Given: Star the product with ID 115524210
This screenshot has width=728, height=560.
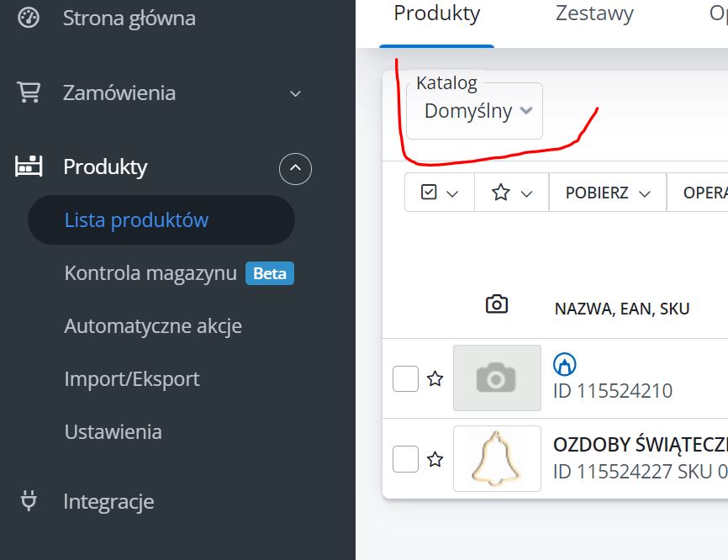Looking at the screenshot, I should point(435,379).
